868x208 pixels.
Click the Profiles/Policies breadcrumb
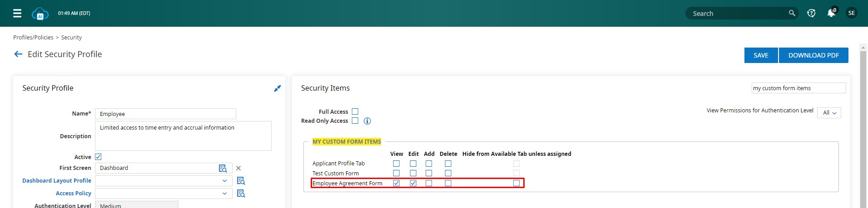coord(33,38)
